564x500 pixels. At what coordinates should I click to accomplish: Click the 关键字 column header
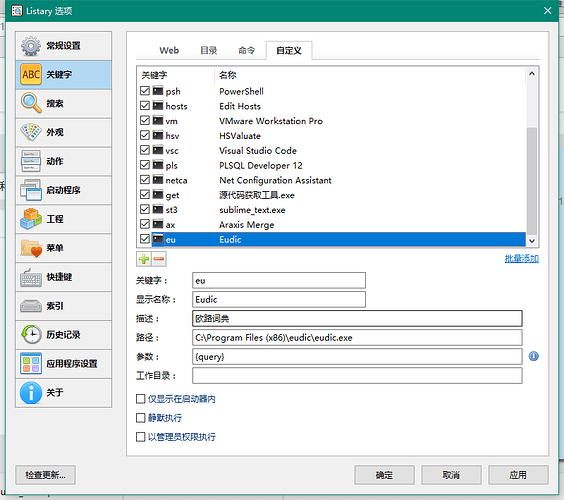click(x=176, y=75)
